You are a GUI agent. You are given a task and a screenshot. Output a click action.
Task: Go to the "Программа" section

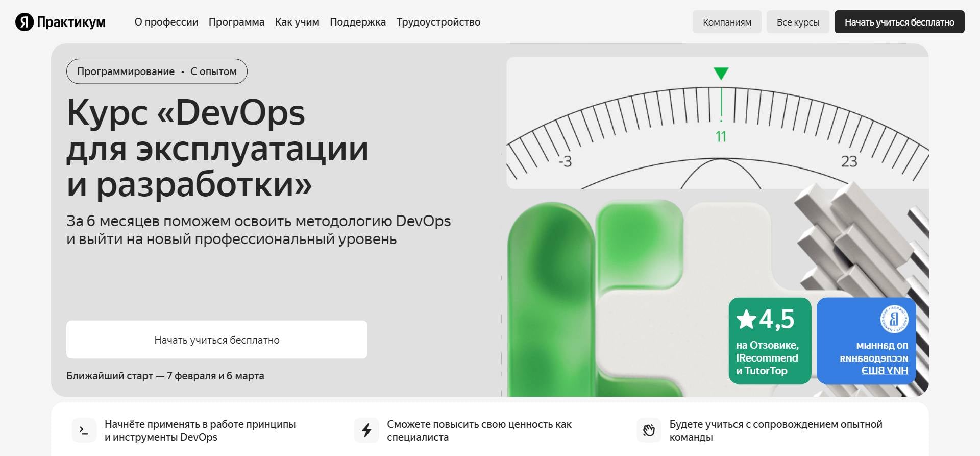tap(236, 22)
